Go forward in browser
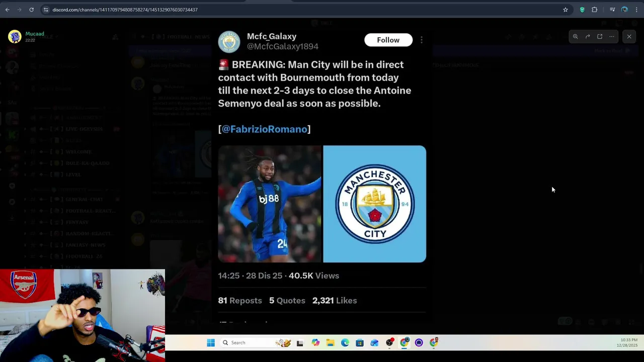 [19, 10]
